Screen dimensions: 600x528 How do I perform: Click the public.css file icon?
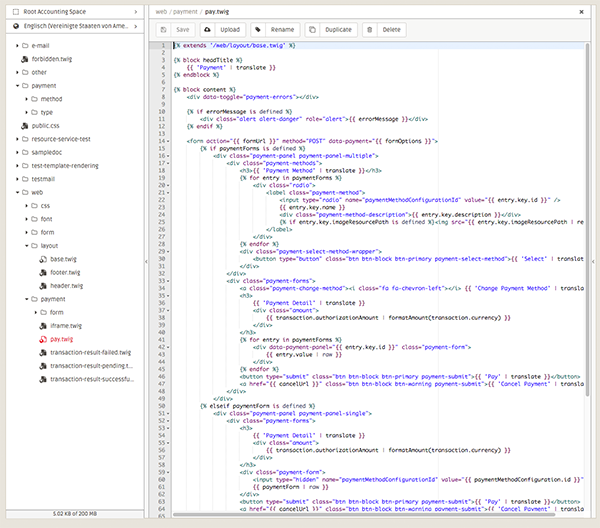pyautogui.click(x=23, y=125)
